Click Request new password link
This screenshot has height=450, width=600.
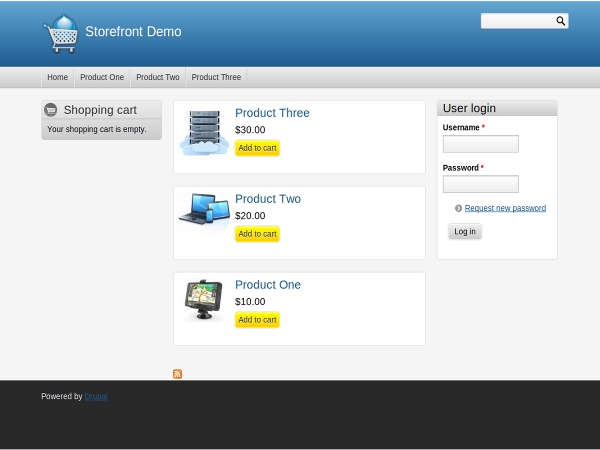pos(505,208)
